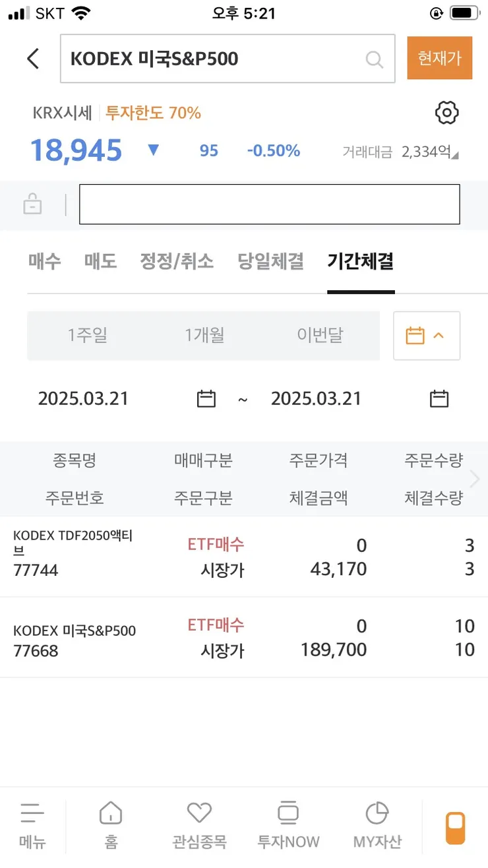This screenshot has height=868, width=488.
Task: Tap the search magnifier icon
Action: point(374,59)
